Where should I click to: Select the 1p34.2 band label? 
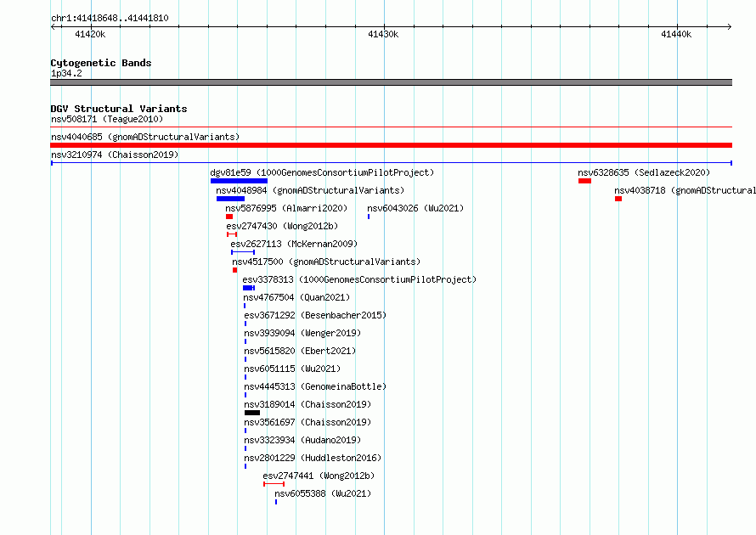[x=66, y=73]
